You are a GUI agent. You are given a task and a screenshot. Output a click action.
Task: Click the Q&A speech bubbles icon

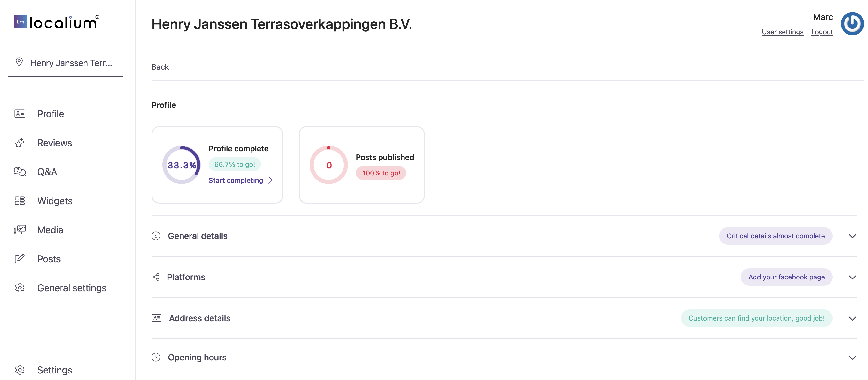[x=20, y=172]
